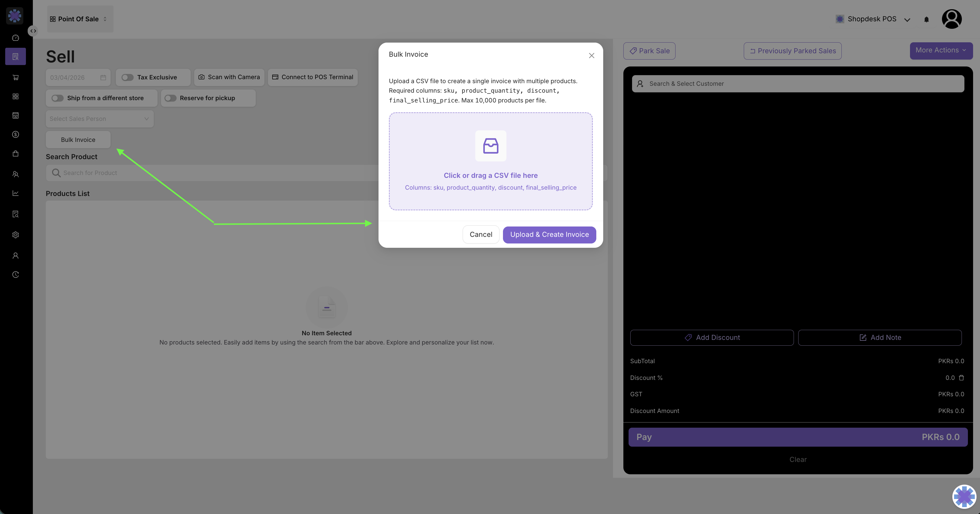Click the dollar coin sidebar icon
Image resolution: width=980 pixels, height=514 pixels.
click(x=16, y=135)
